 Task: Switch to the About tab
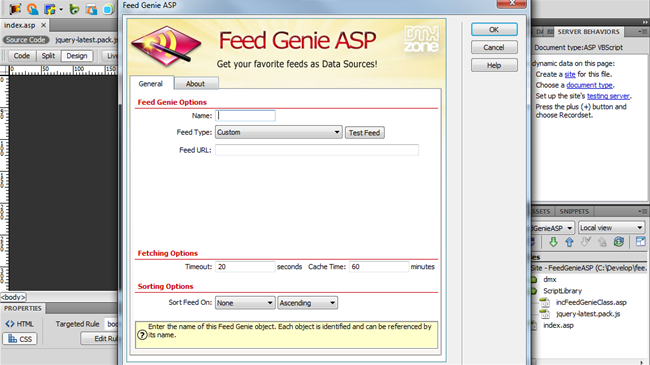(x=195, y=84)
